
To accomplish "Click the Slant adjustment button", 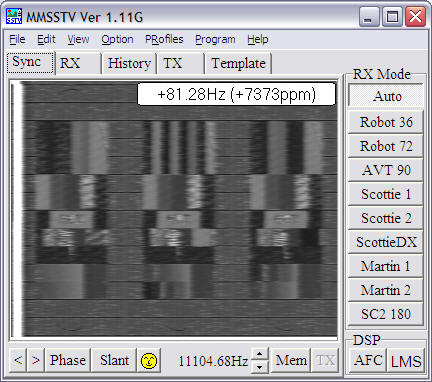I will coord(114,360).
